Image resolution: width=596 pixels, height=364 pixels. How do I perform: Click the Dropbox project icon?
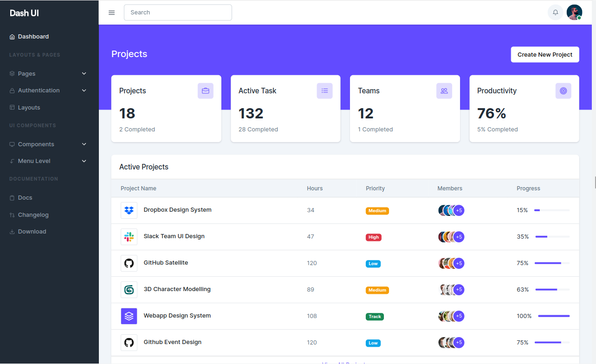(x=129, y=210)
